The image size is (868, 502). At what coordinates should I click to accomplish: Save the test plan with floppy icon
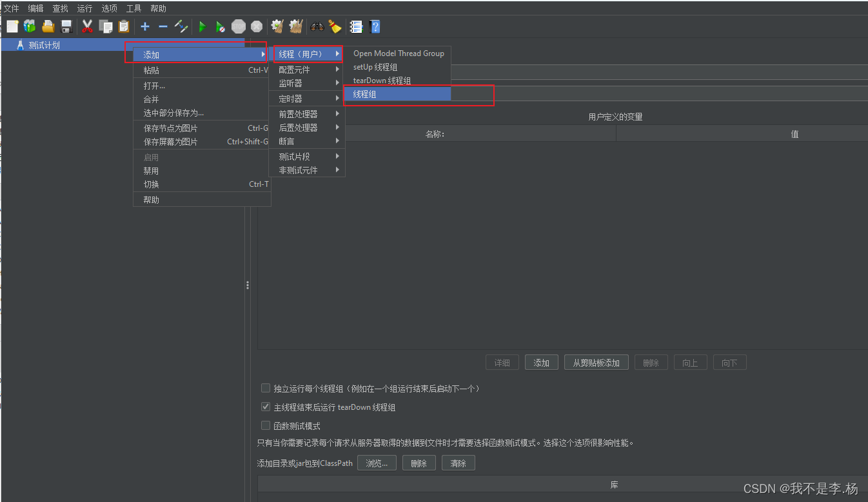coord(66,26)
